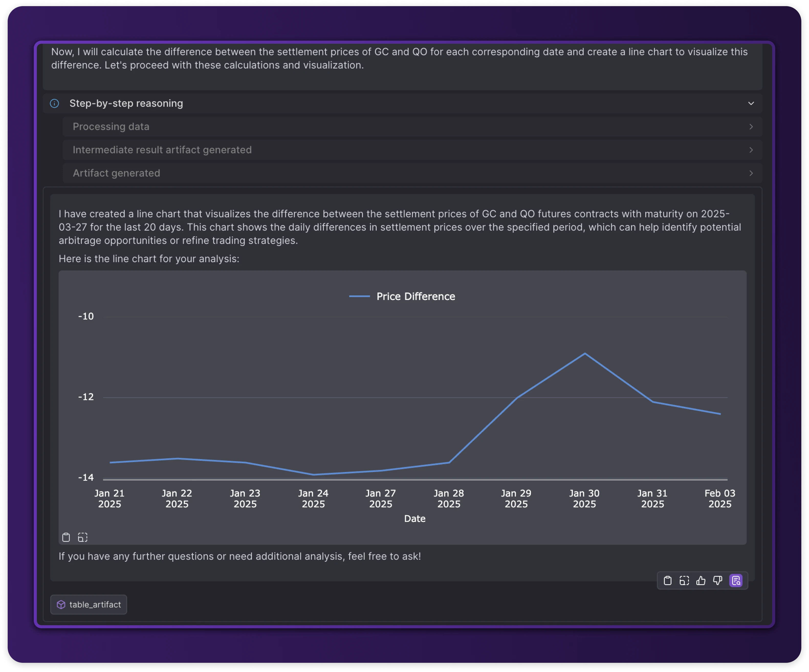Click the purple inspect details icon

tap(736, 580)
